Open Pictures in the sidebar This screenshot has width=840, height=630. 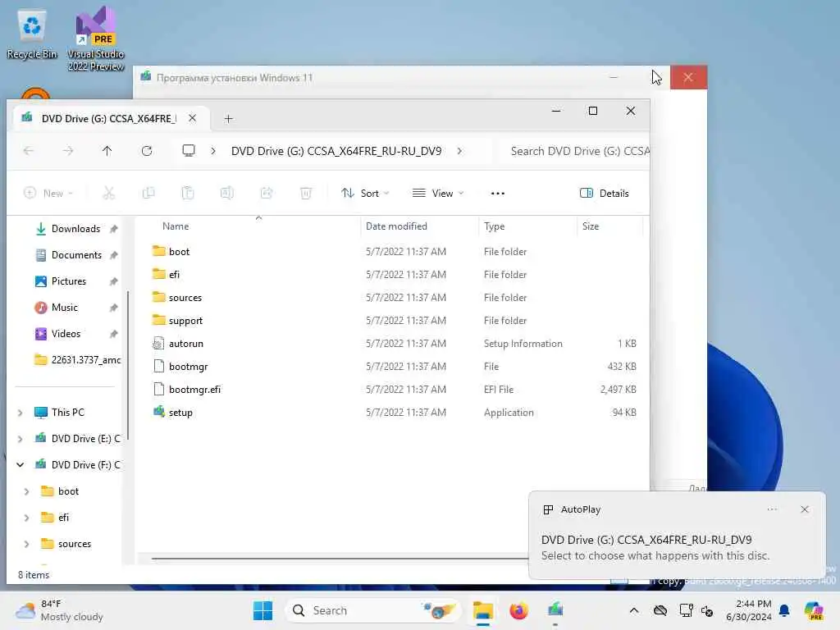69,281
